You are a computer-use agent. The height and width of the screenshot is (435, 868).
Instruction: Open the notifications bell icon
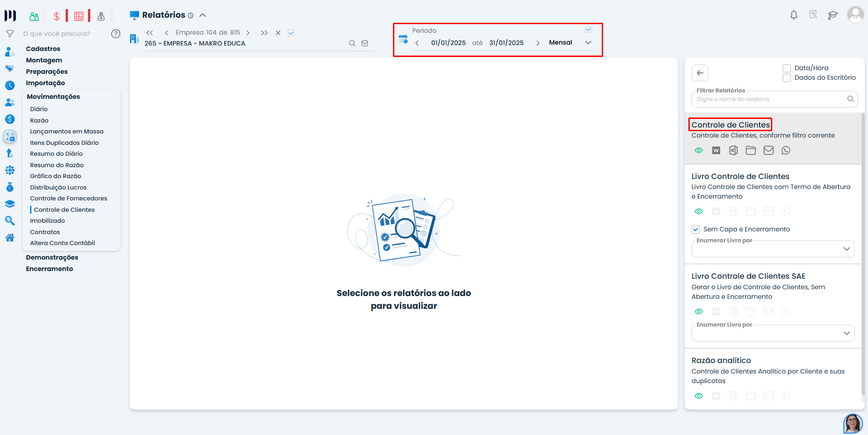pos(794,15)
